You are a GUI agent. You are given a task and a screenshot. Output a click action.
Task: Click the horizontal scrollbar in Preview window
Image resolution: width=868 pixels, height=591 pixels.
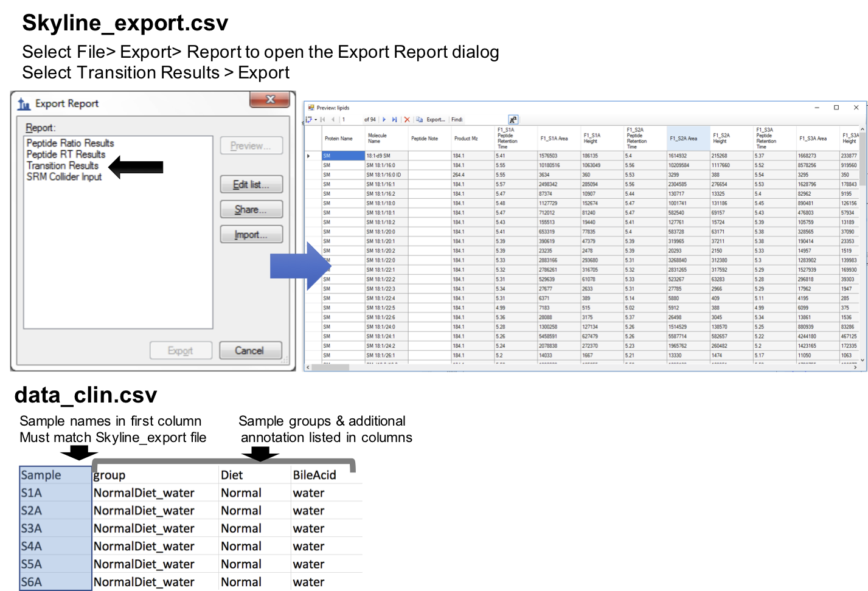click(330, 367)
